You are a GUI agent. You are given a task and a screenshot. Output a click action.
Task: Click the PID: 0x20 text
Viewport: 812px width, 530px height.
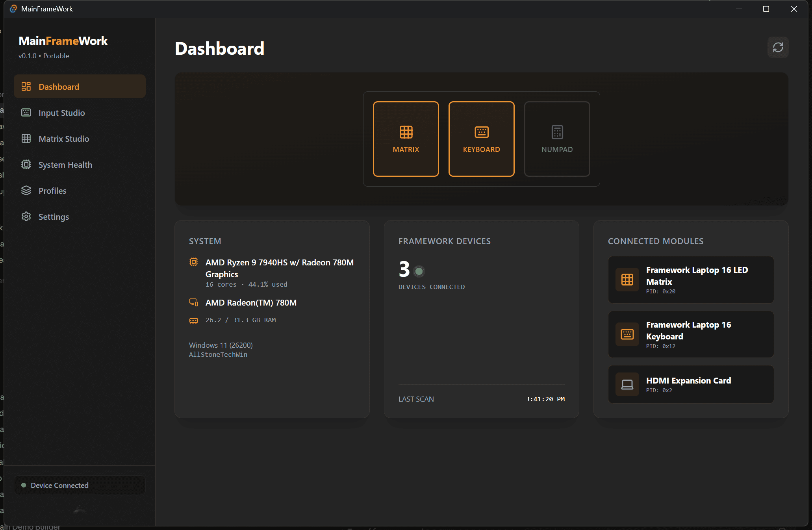(661, 292)
